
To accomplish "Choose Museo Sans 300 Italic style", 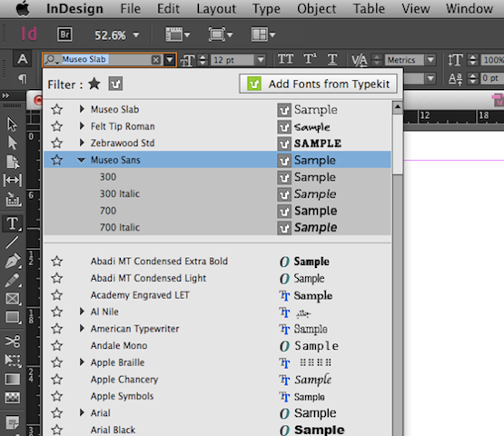I will pyautogui.click(x=217, y=193).
